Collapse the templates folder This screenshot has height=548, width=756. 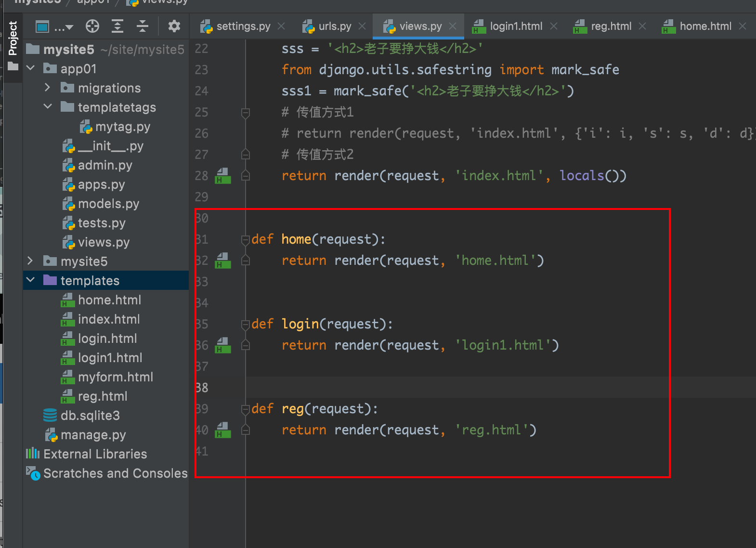30,280
